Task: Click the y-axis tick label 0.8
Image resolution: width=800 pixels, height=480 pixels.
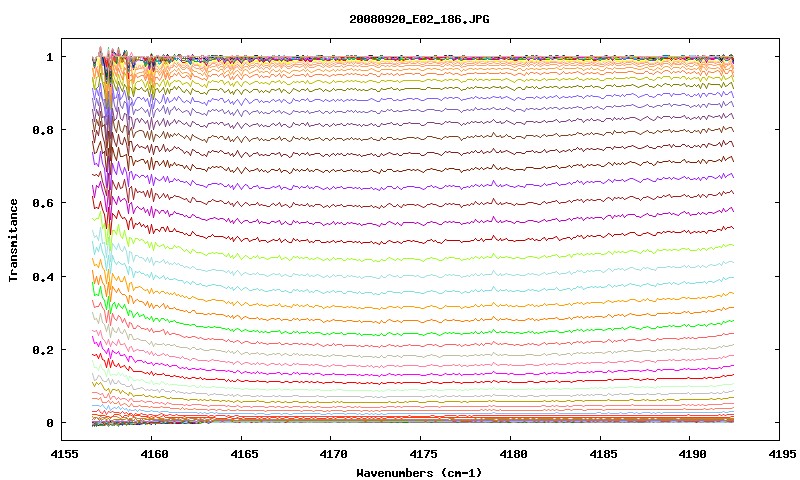Action: [43, 130]
